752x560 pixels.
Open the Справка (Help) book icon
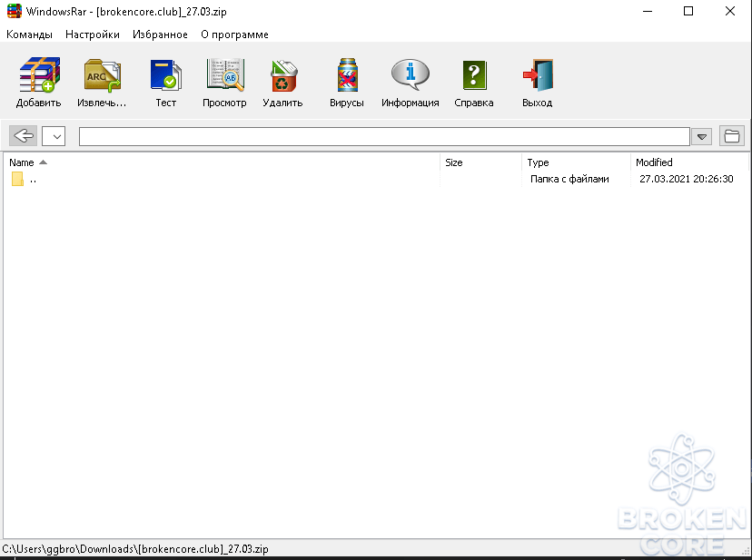474,74
